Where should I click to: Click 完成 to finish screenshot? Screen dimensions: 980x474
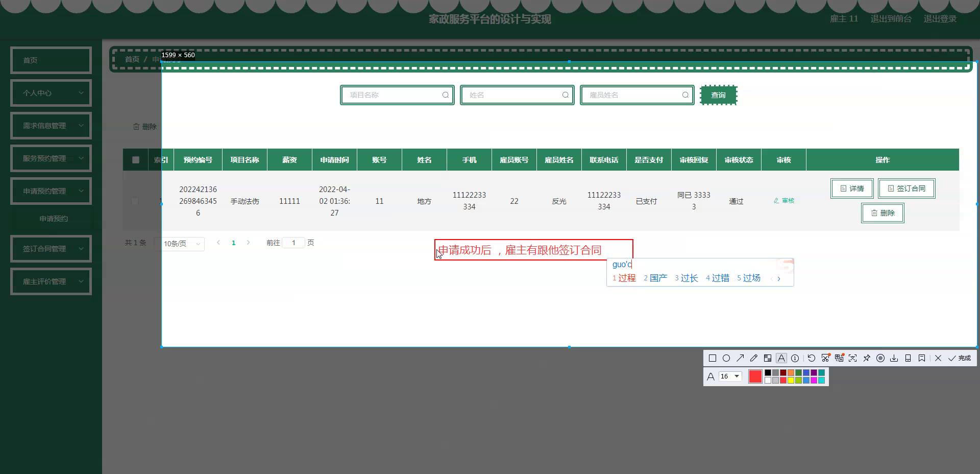pos(960,358)
